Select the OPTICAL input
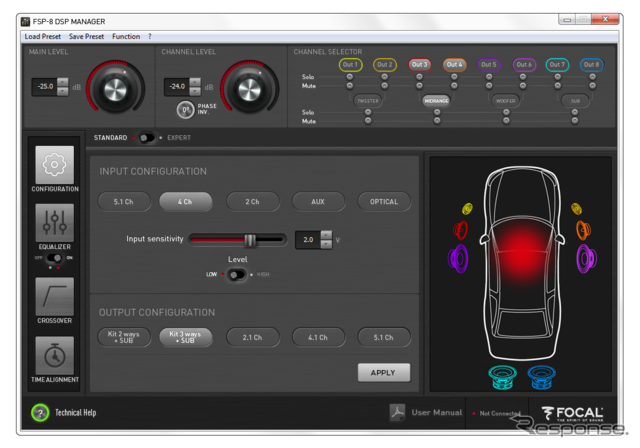Screen dimensions: 640x448 pyautogui.click(x=384, y=202)
